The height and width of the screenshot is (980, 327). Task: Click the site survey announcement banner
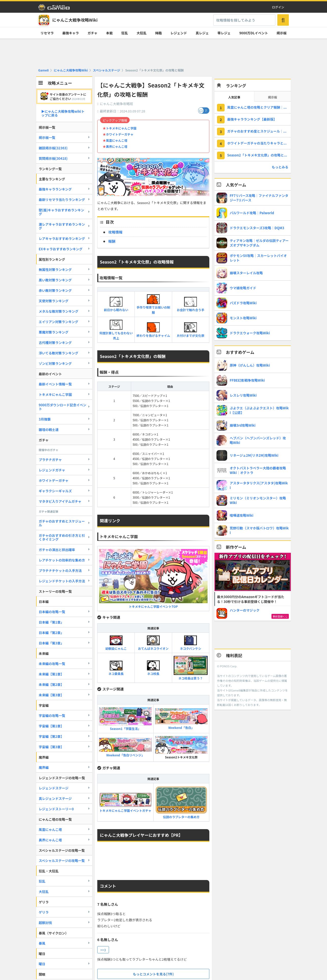(x=64, y=96)
